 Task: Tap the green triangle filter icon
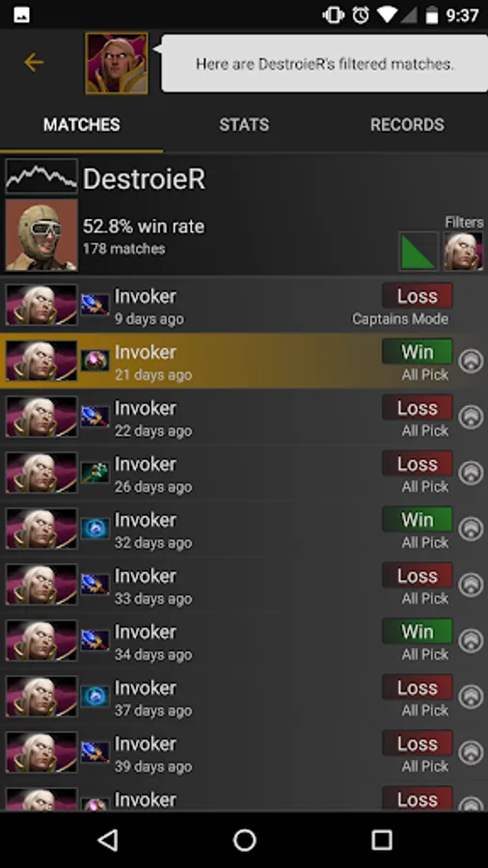click(419, 252)
